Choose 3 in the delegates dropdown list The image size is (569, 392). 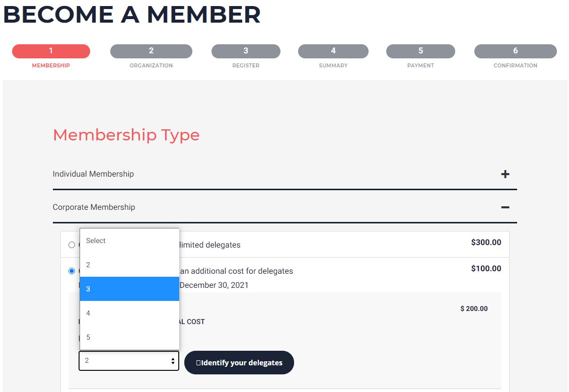coord(129,289)
